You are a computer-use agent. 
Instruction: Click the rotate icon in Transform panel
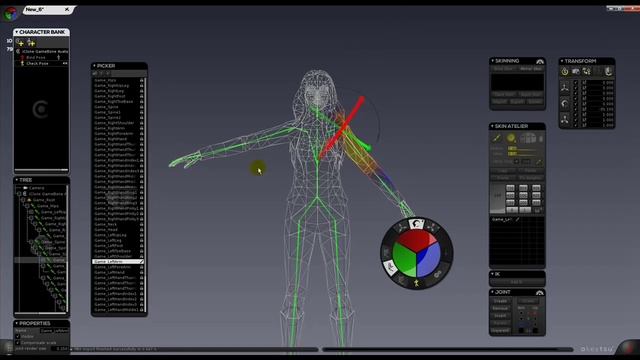pos(564,104)
